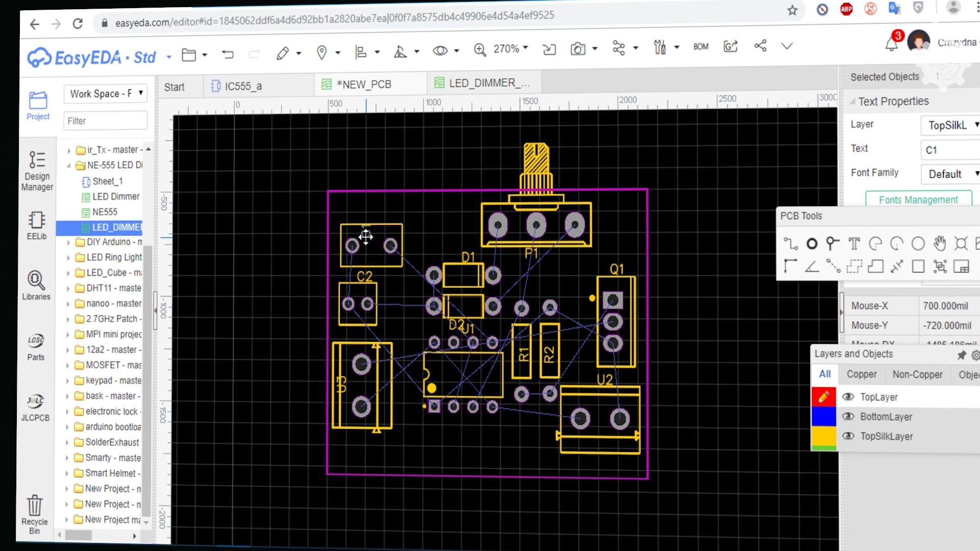Open the BOM from the top toolbar
Viewport: 980px width, 551px height.
(701, 46)
